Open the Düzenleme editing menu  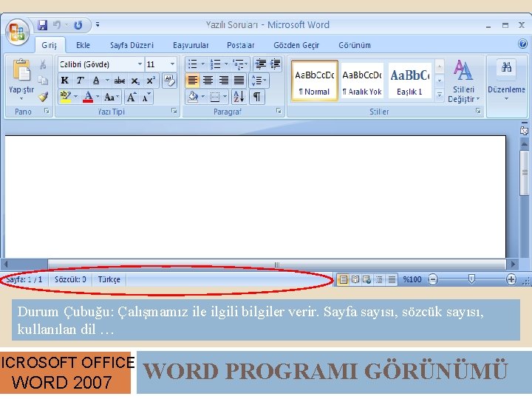tap(506, 81)
